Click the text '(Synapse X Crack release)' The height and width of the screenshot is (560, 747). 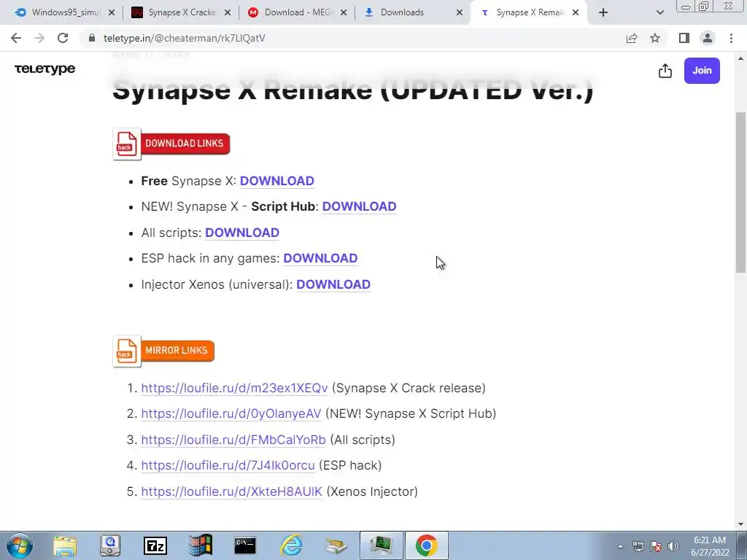409,388
